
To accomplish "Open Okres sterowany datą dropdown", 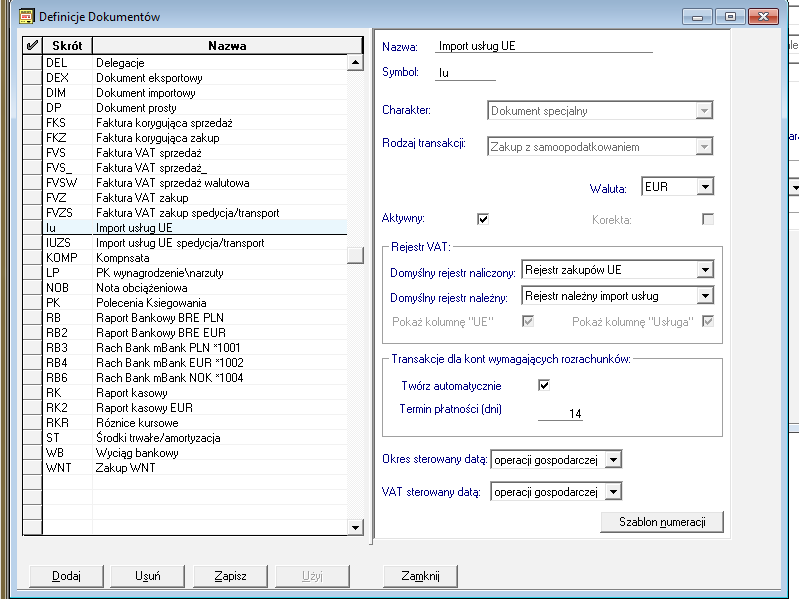I will 613,460.
